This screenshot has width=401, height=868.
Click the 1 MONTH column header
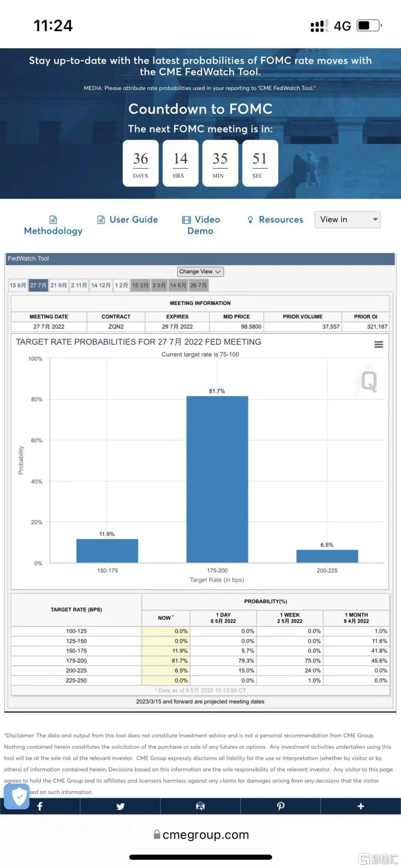(356, 618)
